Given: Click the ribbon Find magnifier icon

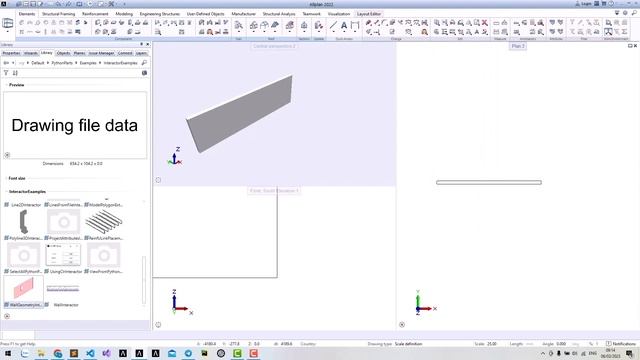Looking at the screenshot, I should 634,13.
